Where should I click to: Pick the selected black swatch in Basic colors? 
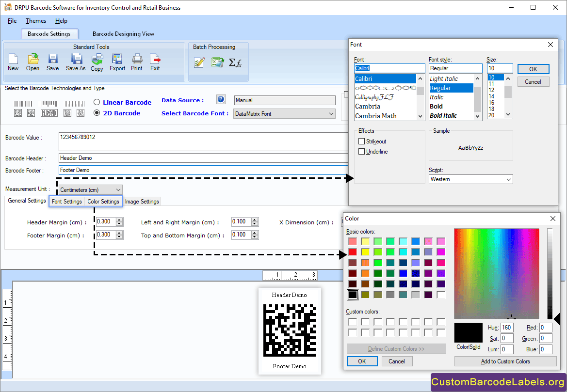353,295
